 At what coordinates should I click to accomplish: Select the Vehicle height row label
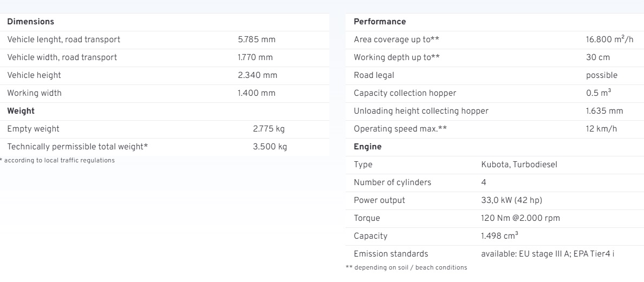(34, 75)
